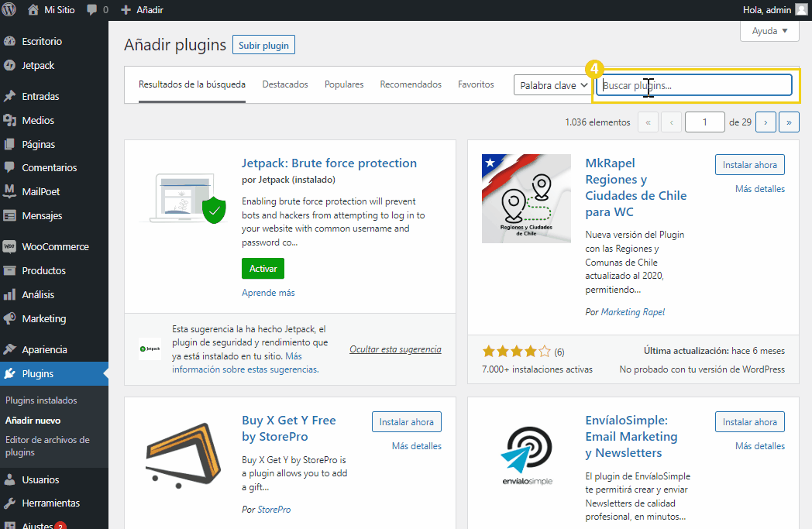The height and width of the screenshot is (529, 812).
Task: Open the EnvíaloSimple: Email Marketing title link
Action: click(x=631, y=436)
